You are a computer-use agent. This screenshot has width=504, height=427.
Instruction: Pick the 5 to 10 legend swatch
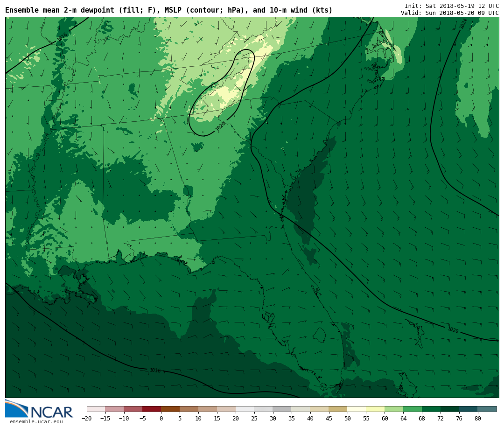(x=189, y=409)
